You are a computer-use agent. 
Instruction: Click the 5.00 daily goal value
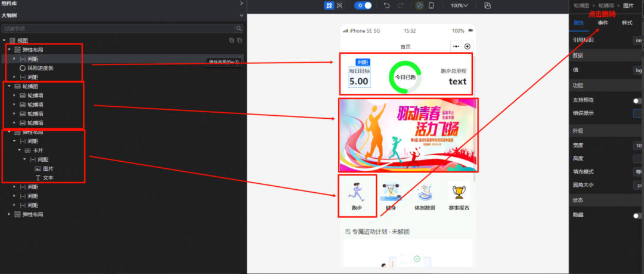(359, 81)
